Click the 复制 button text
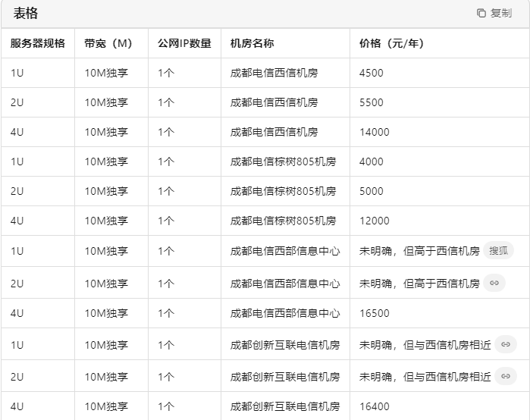The image size is (530, 420). 501,13
